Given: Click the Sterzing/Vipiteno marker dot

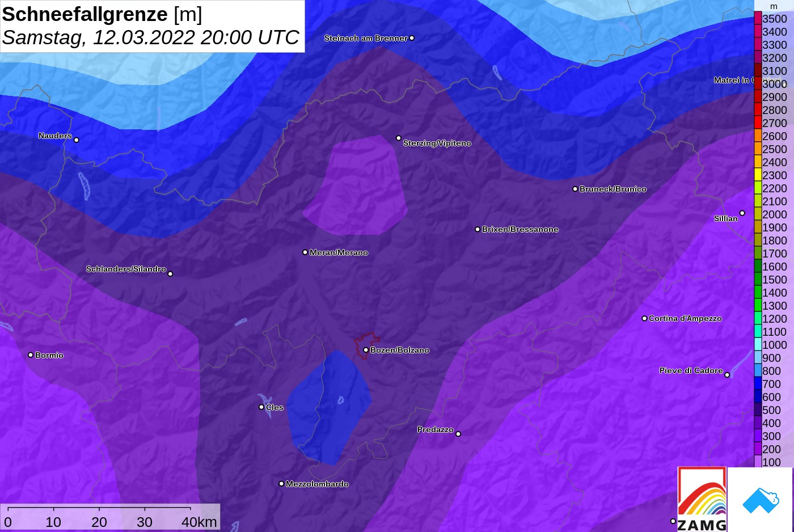Looking at the screenshot, I should pyautogui.click(x=399, y=138).
